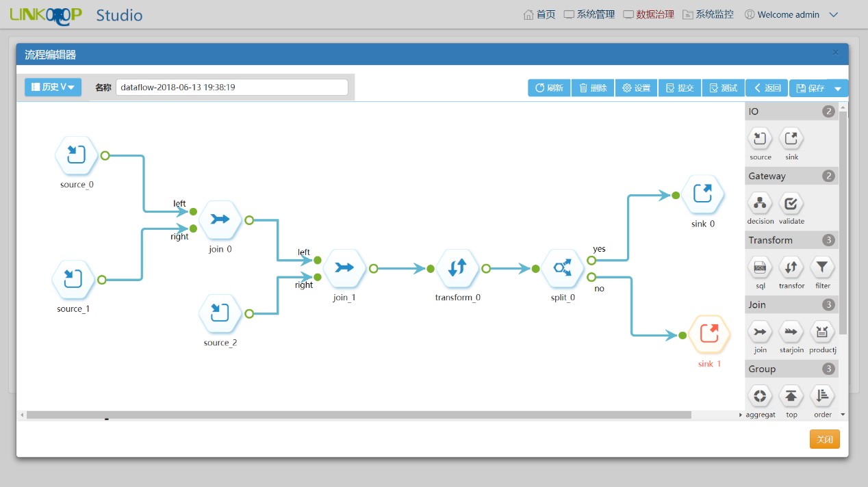Click the palette vertical scrollbar thumb
Image resolution: width=868 pixels, height=487 pixels.
tap(843, 222)
